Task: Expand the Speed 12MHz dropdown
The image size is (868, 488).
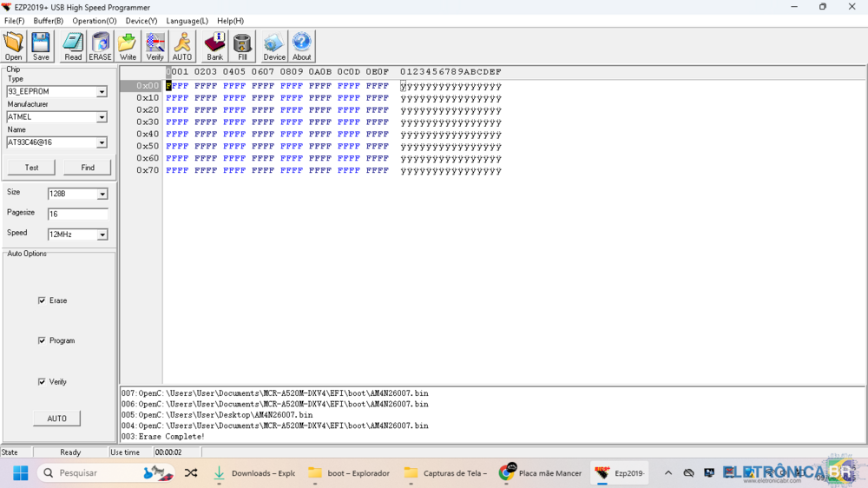Action: (x=102, y=234)
